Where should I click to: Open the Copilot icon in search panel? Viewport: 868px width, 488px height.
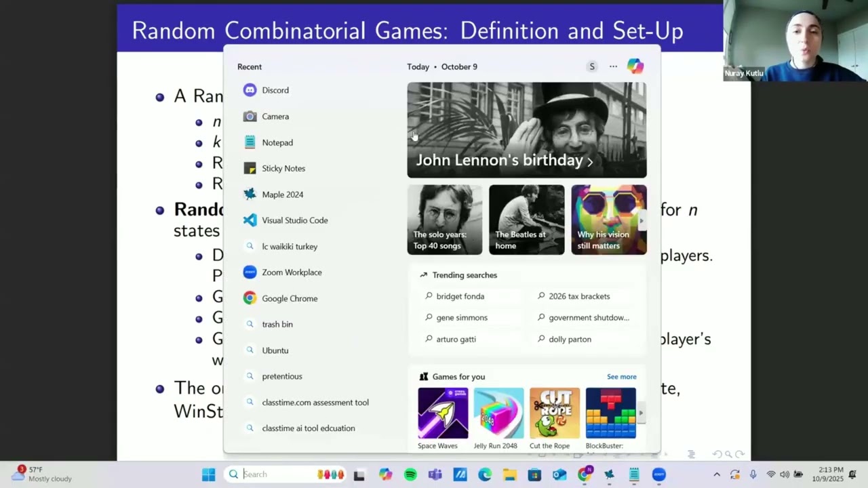(x=635, y=66)
